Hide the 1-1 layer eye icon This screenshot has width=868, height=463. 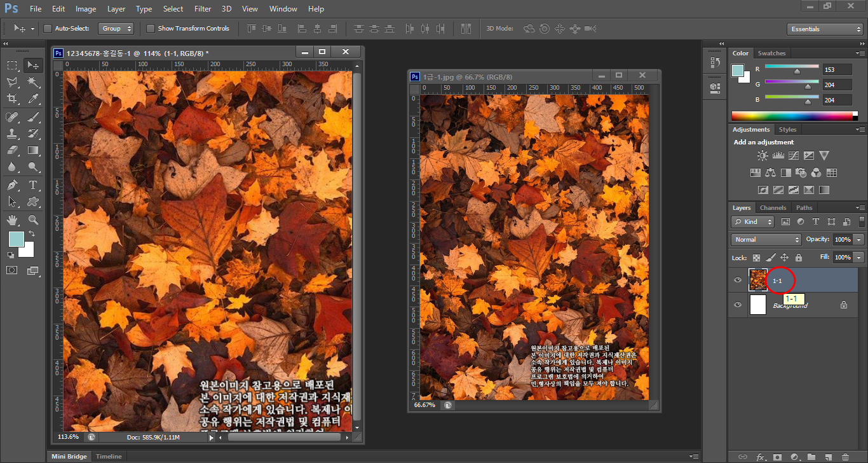pyautogui.click(x=738, y=280)
